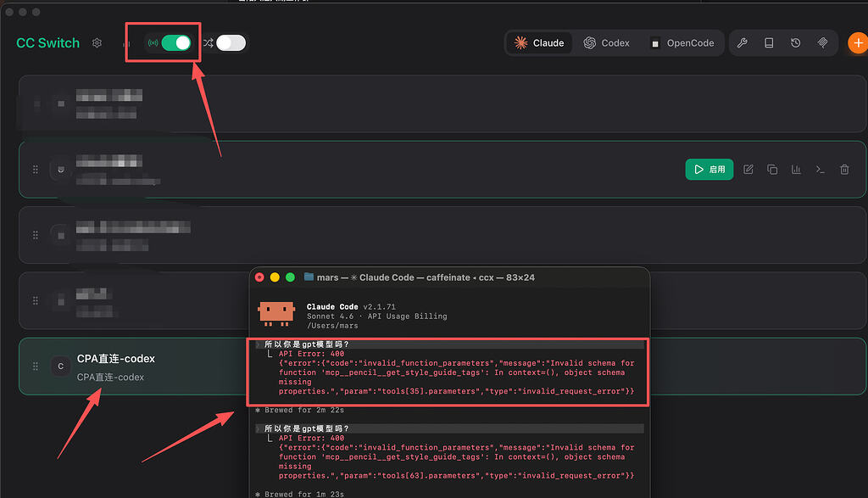Viewport: 868px width, 498px height.
Task: Click the /Users/mars path in terminal
Action: click(332, 326)
